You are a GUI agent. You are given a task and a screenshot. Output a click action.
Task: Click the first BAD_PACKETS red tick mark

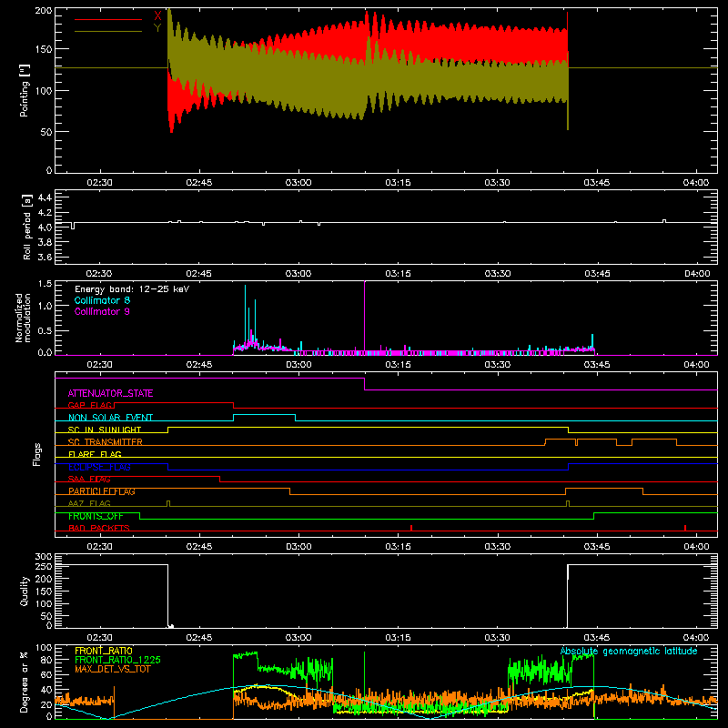click(x=411, y=528)
